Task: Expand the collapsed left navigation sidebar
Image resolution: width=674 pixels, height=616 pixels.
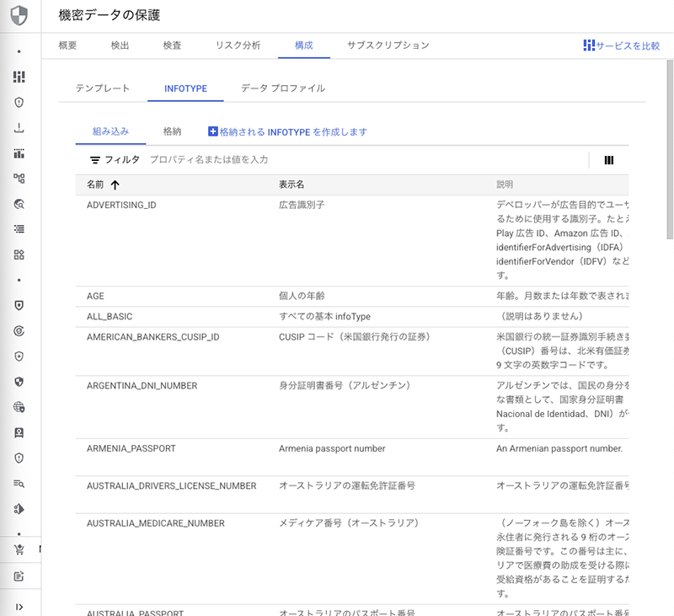Action: click(19, 607)
